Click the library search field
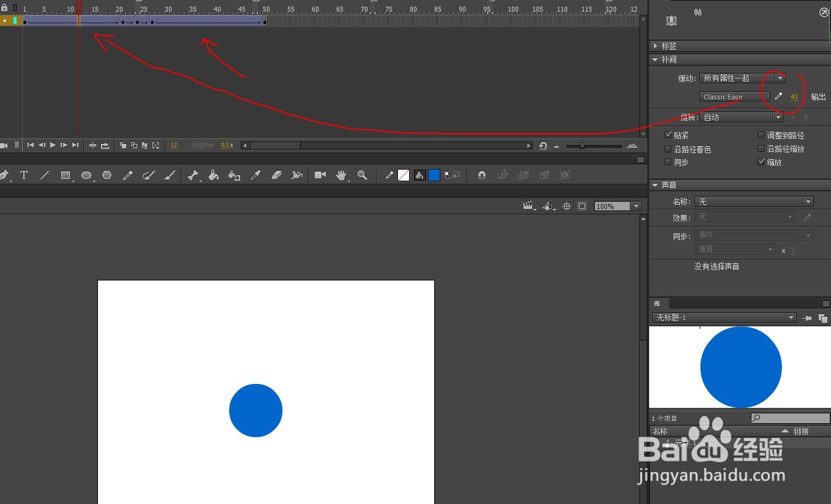Screen dimensions: 831x504 tap(791, 418)
